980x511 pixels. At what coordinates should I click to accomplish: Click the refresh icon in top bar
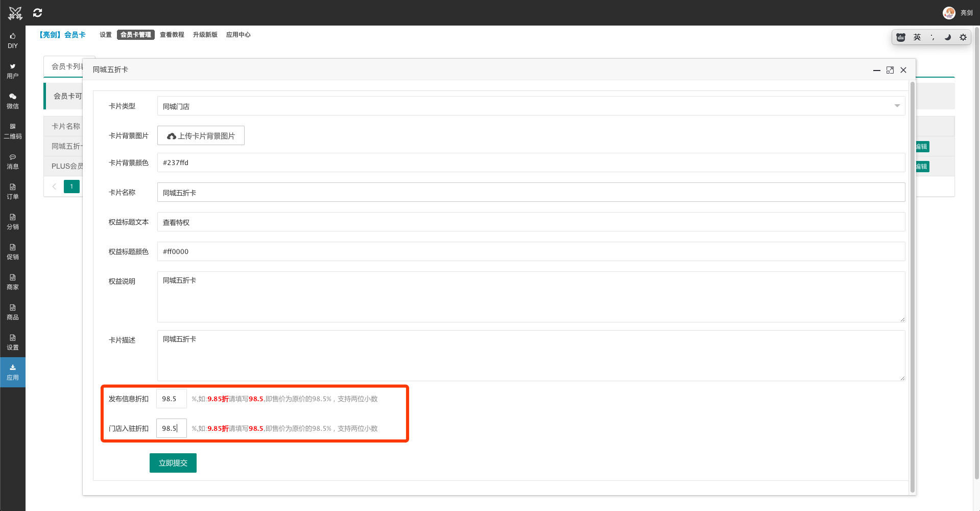click(x=38, y=13)
